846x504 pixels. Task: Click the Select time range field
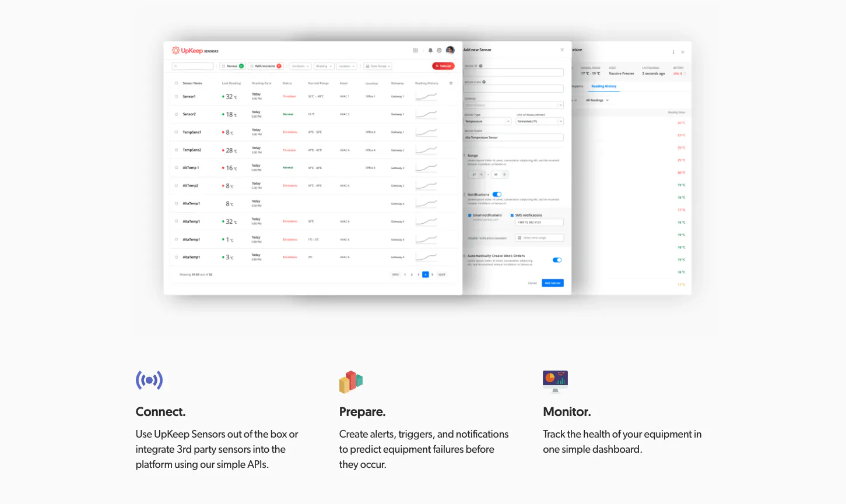coord(539,238)
